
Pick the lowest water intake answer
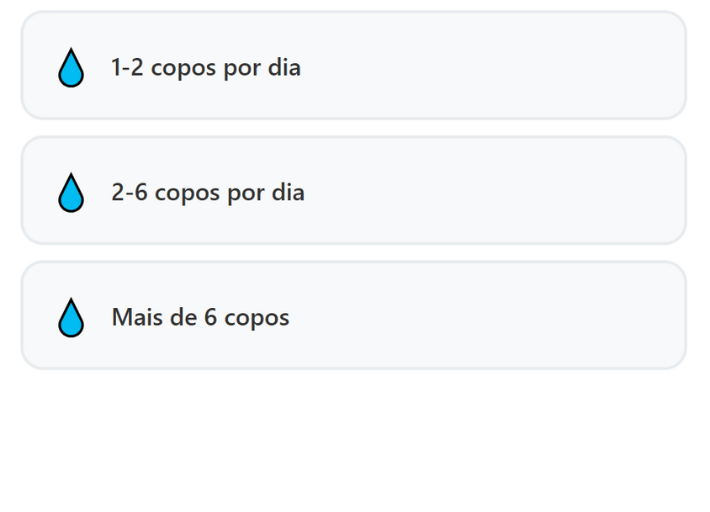[353, 66]
